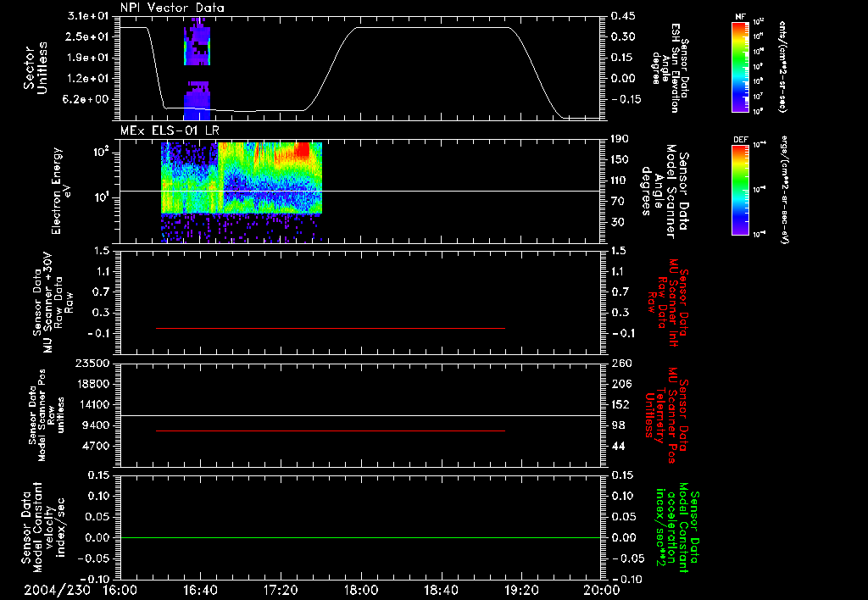Screen dimensions: 868x600
Task: Click the "3.1e+01" sector tick value
Action: tap(88, 16)
